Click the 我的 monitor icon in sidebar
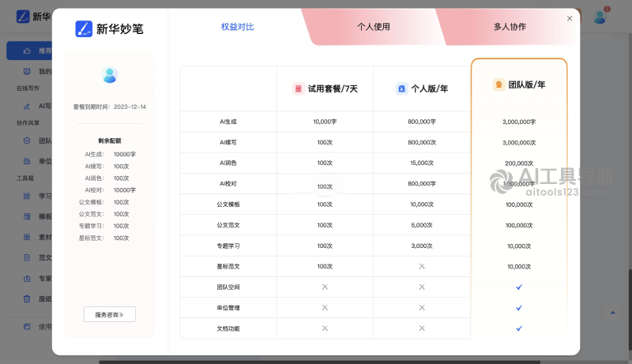This screenshot has height=364, width=632. 27,72
